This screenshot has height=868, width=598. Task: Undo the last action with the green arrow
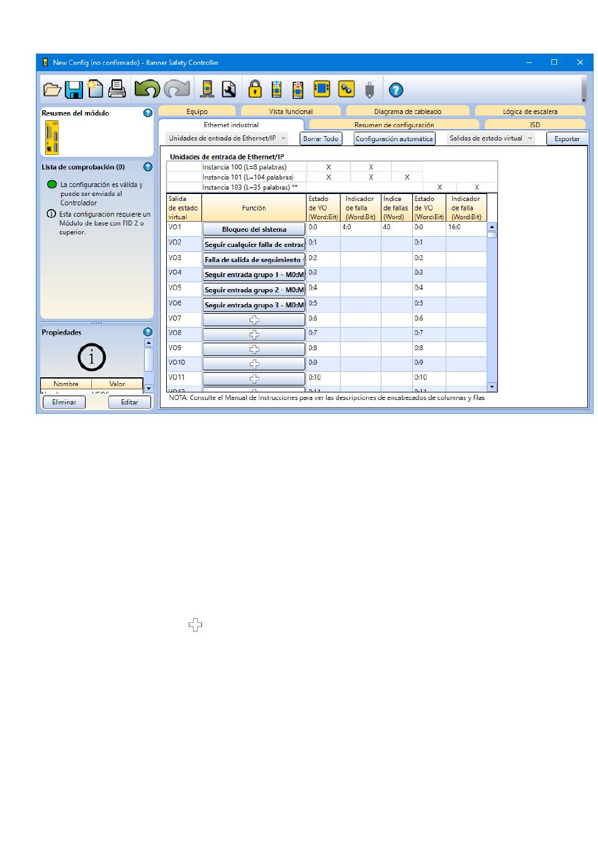147,89
